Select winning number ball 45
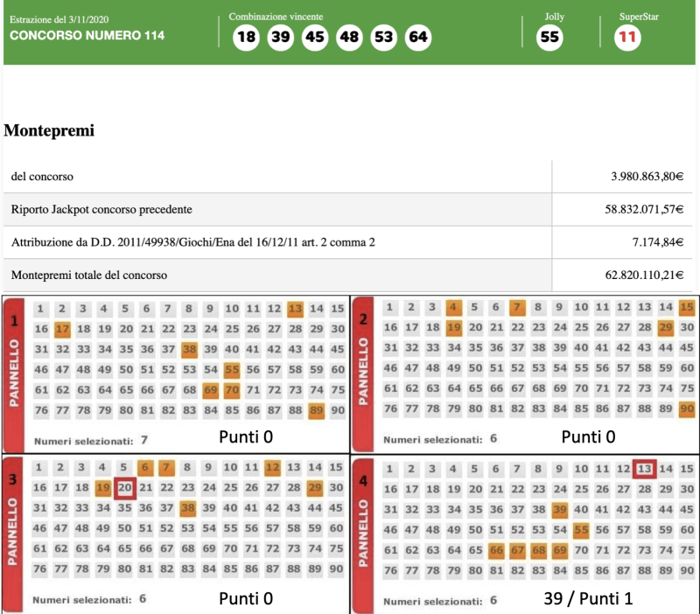The width and height of the screenshot is (700, 614). 315,38
